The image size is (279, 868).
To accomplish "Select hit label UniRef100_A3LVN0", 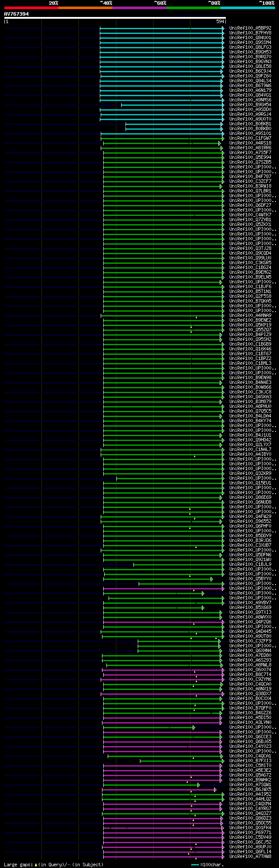I will click(x=250, y=723).
